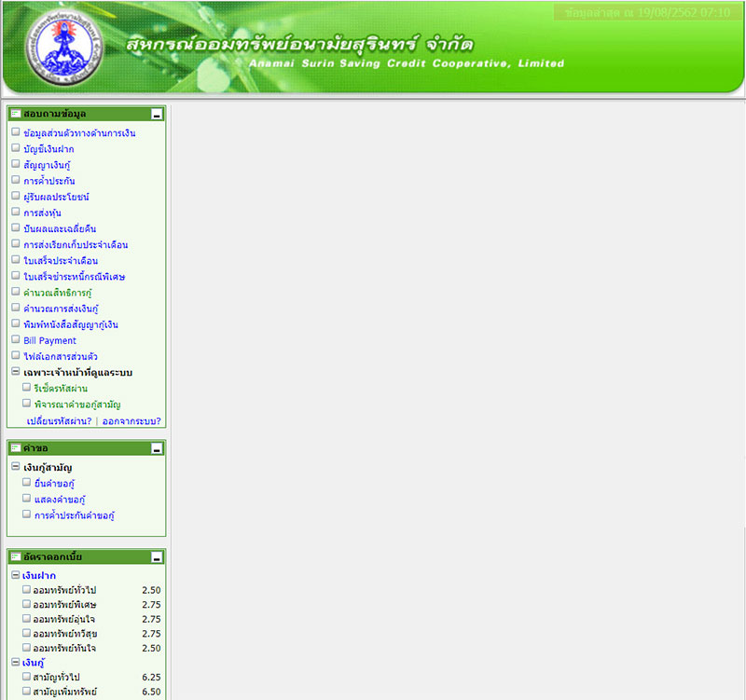This screenshot has height=700, width=746.
Task: Click the last-updated timestamp 19/08/2562 07:10
Action: coord(684,12)
